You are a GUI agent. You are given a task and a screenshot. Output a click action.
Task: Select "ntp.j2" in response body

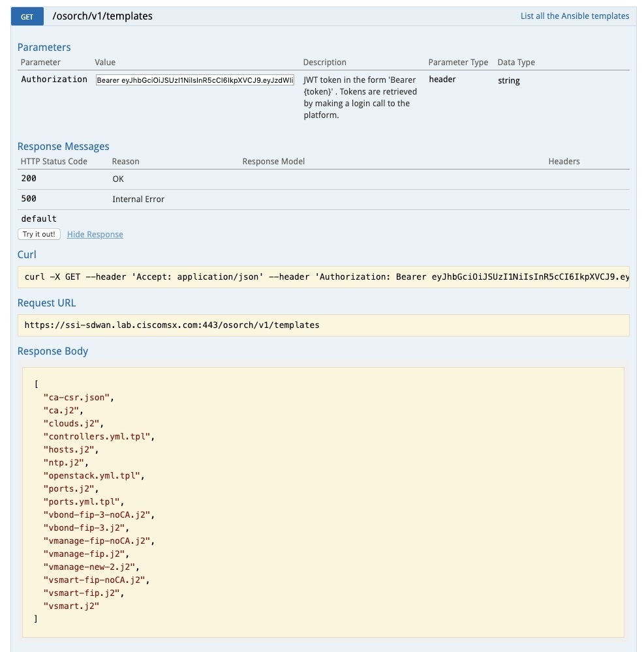tap(64, 462)
